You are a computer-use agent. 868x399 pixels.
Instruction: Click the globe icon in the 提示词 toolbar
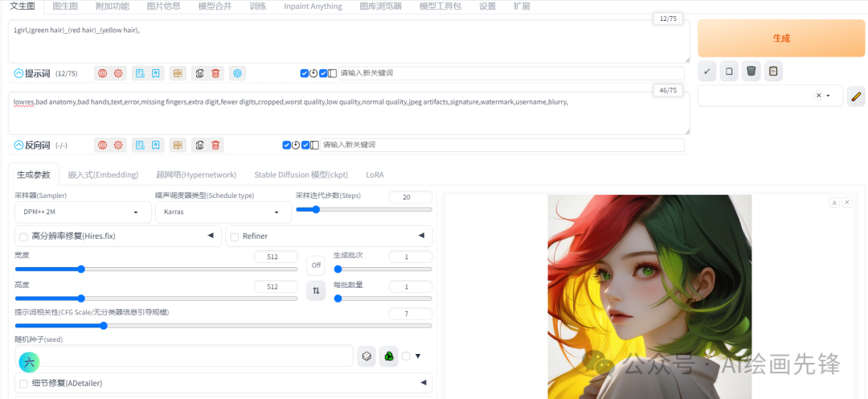[x=102, y=73]
